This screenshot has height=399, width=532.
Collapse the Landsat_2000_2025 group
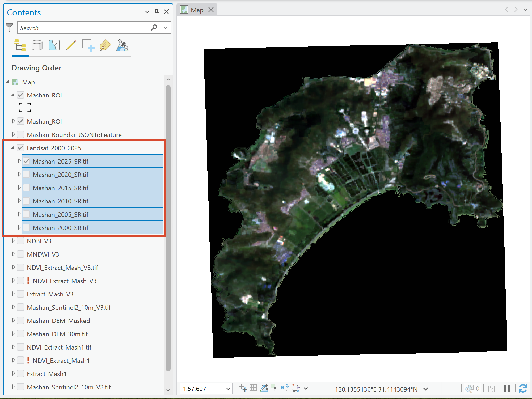(13, 148)
